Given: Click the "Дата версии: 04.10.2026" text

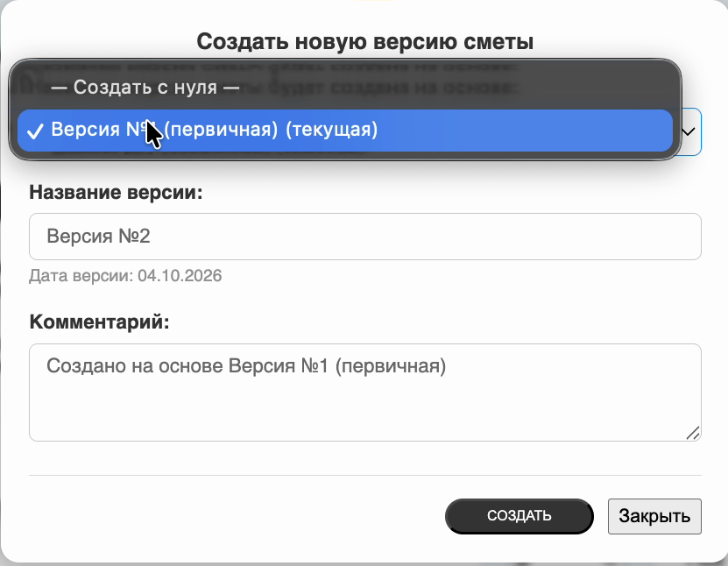Looking at the screenshot, I should coord(125,276).
